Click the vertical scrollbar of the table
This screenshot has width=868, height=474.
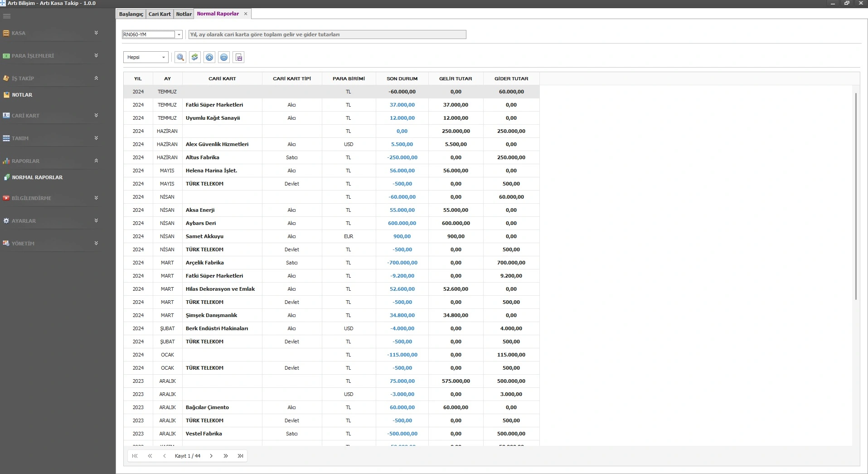(x=856, y=196)
